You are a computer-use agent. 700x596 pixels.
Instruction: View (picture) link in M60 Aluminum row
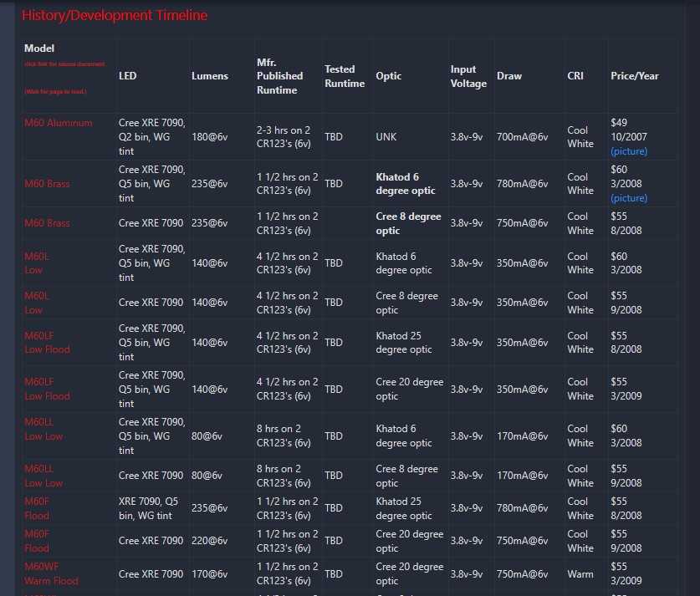tap(629, 151)
